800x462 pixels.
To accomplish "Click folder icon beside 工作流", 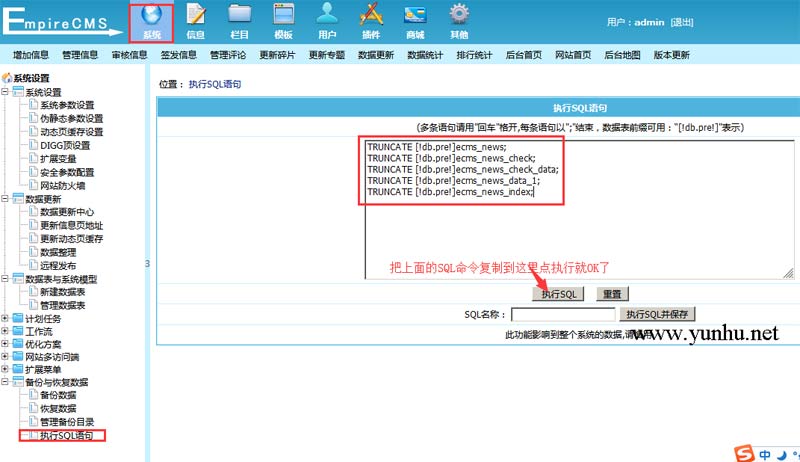I will [18, 331].
